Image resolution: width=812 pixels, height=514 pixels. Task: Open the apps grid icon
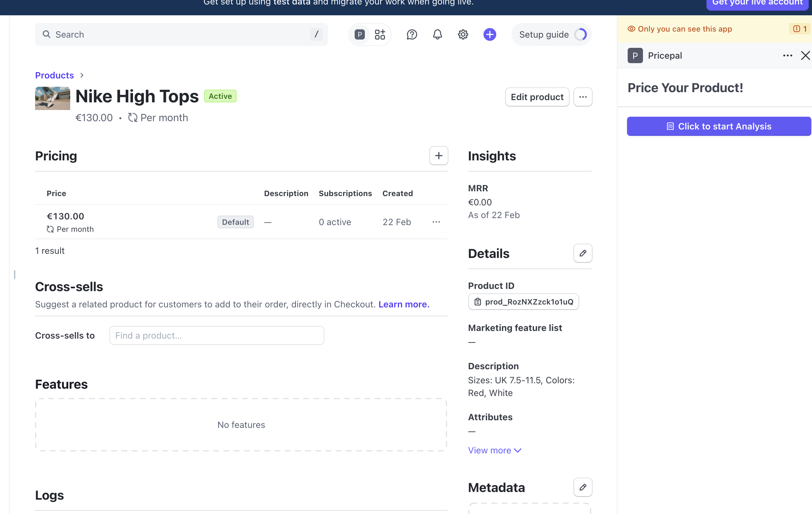380,34
